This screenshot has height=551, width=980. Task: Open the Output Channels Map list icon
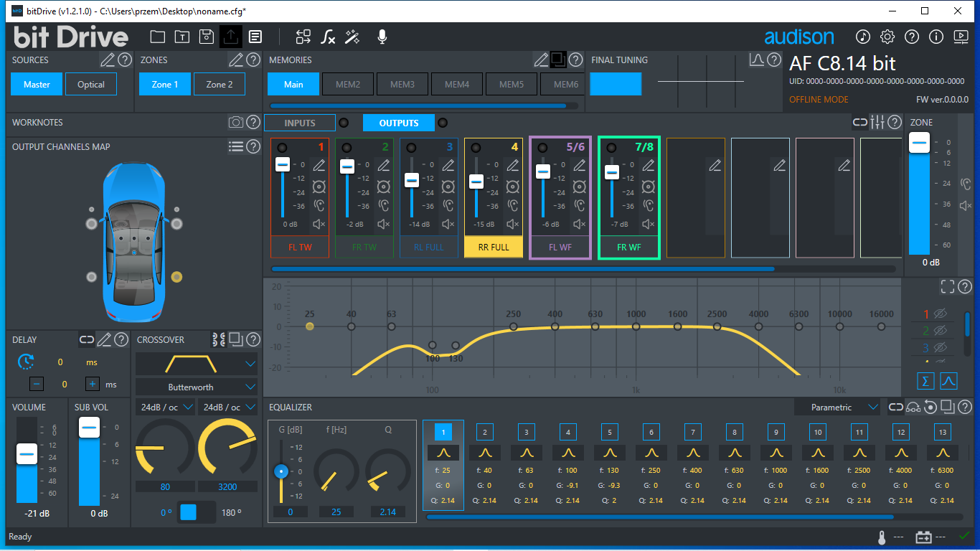coord(236,147)
